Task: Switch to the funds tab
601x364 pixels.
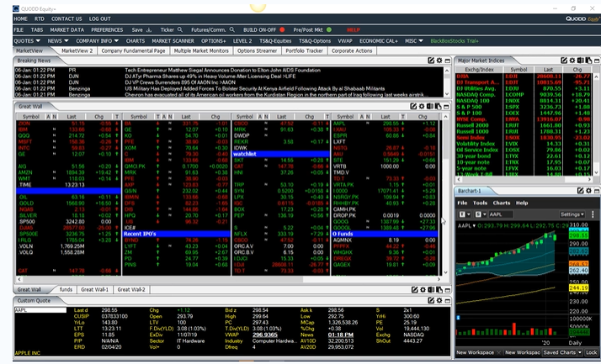Action: (66, 289)
